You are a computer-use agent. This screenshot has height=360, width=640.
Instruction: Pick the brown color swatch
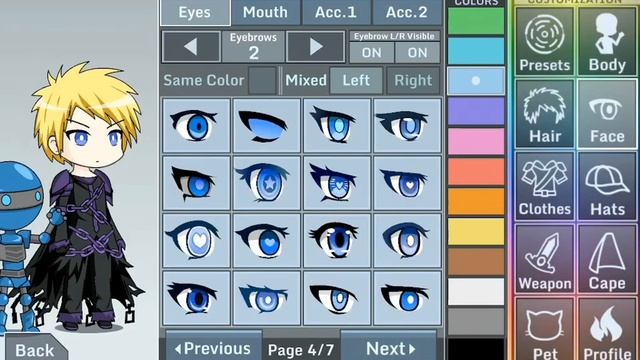click(476, 262)
